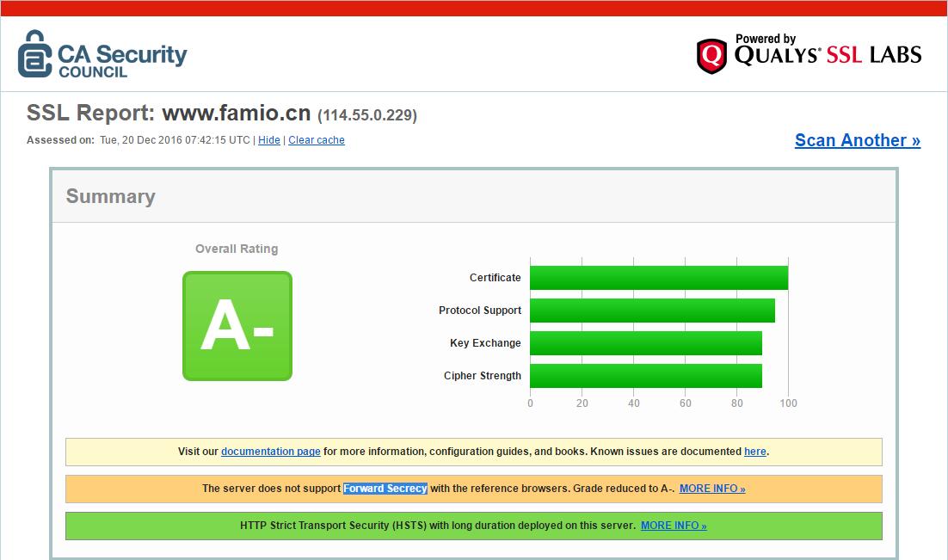Image resolution: width=948 pixels, height=560 pixels.
Task: Click the Cipher Strength chart label
Action: tap(483, 376)
